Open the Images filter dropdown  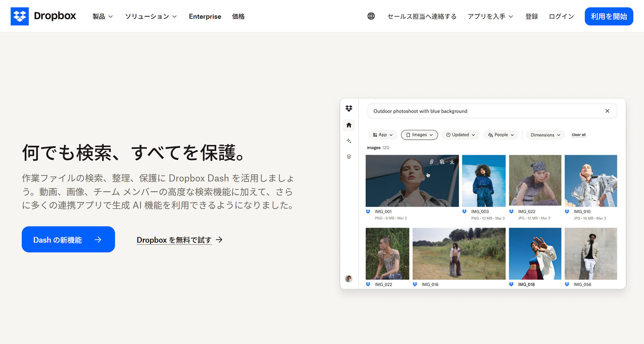click(x=419, y=135)
